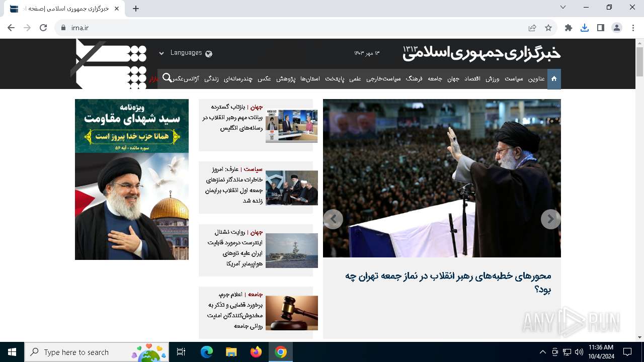The height and width of the screenshot is (362, 644).
Task: Open the Languages menu
Action: click(186, 53)
